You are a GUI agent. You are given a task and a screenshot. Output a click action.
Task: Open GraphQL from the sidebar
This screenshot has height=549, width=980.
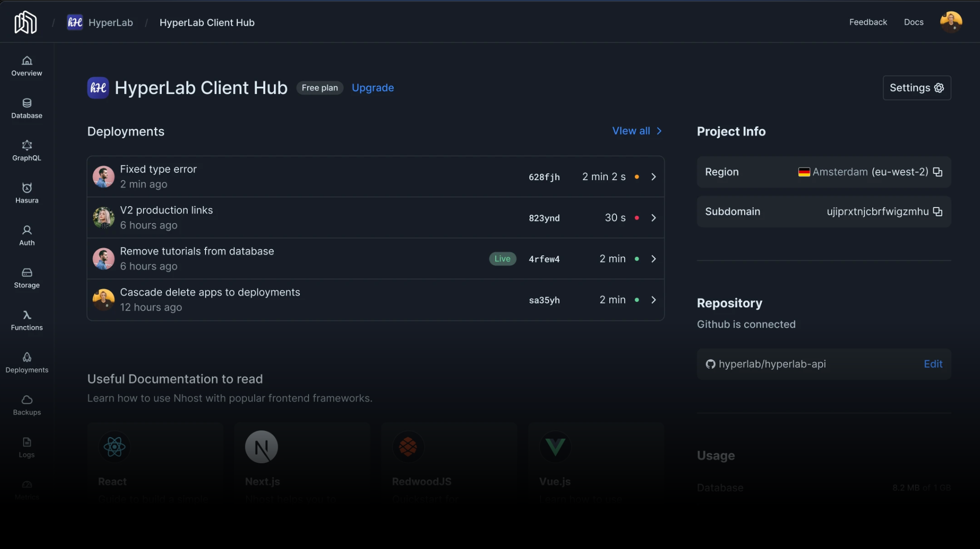(x=27, y=151)
